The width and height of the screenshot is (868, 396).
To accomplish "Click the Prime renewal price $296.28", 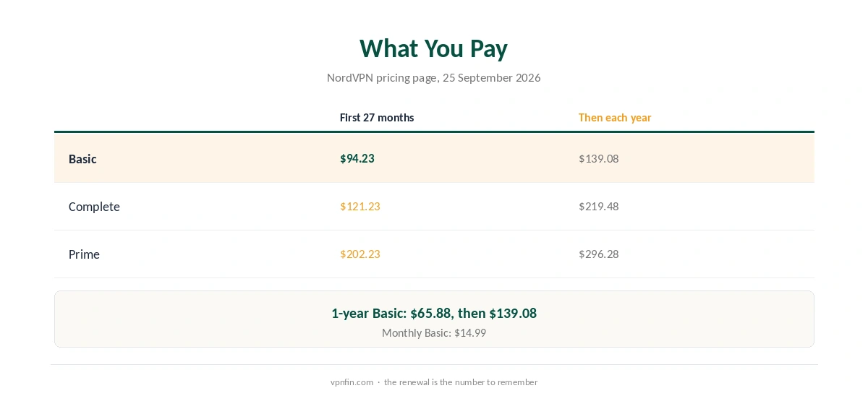I will coord(599,254).
